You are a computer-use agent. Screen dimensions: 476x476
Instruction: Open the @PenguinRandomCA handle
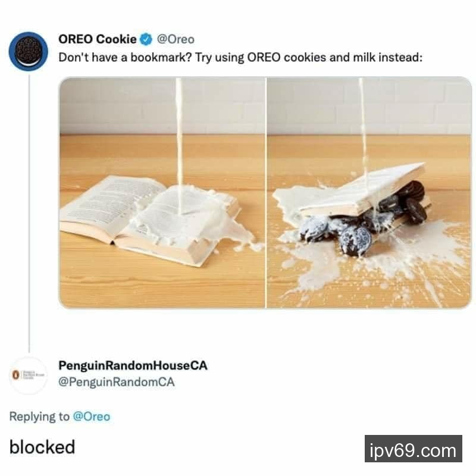116,381
